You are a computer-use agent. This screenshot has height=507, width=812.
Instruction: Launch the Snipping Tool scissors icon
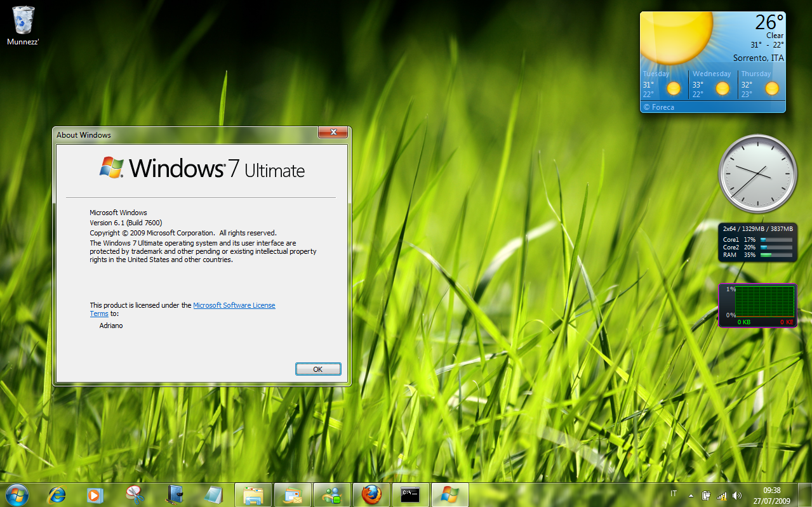tap(135, 495)
